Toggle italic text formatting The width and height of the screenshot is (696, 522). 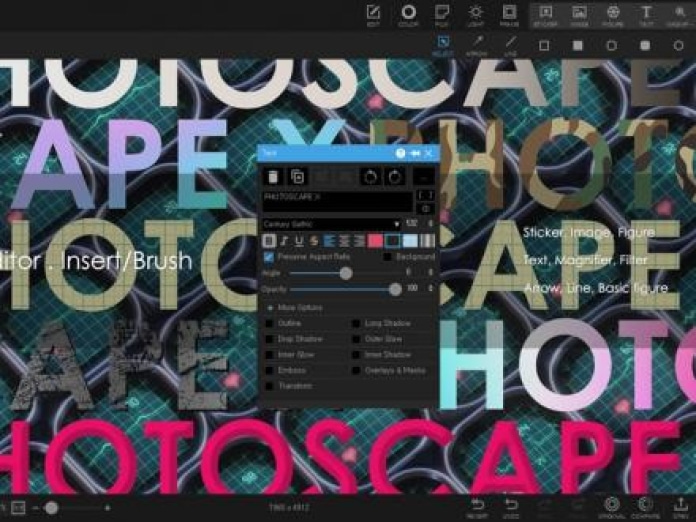pyautogui.click(x=284, y=241)
